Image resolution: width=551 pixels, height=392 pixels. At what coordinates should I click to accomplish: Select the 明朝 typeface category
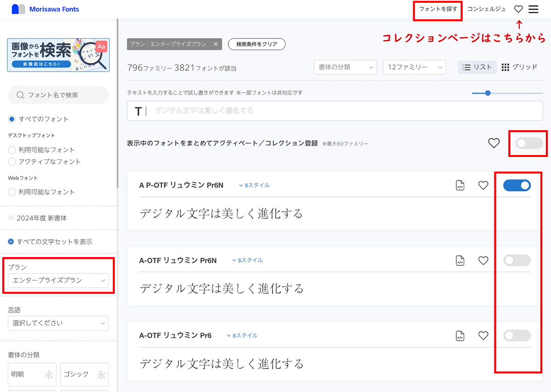pyautogui.click(x=32, y=375)
